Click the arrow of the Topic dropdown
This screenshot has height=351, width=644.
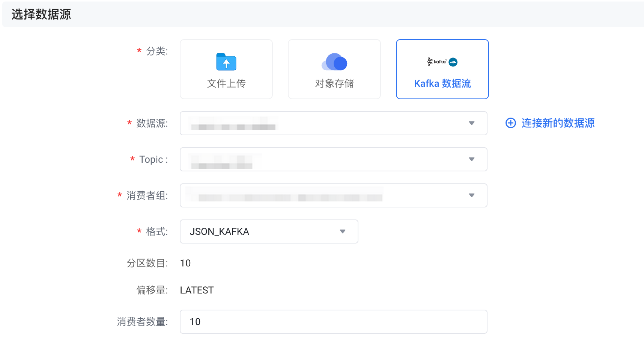[x=472, y=159]
